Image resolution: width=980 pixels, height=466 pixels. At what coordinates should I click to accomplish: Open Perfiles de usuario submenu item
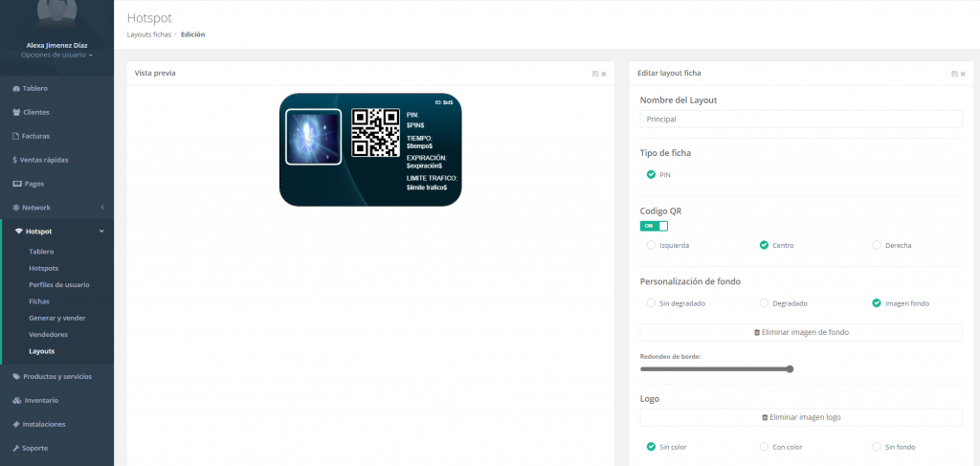point(59,285)
